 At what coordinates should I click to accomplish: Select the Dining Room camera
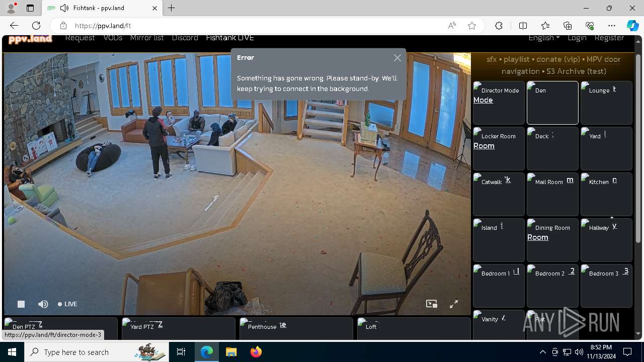click(552, 240)
